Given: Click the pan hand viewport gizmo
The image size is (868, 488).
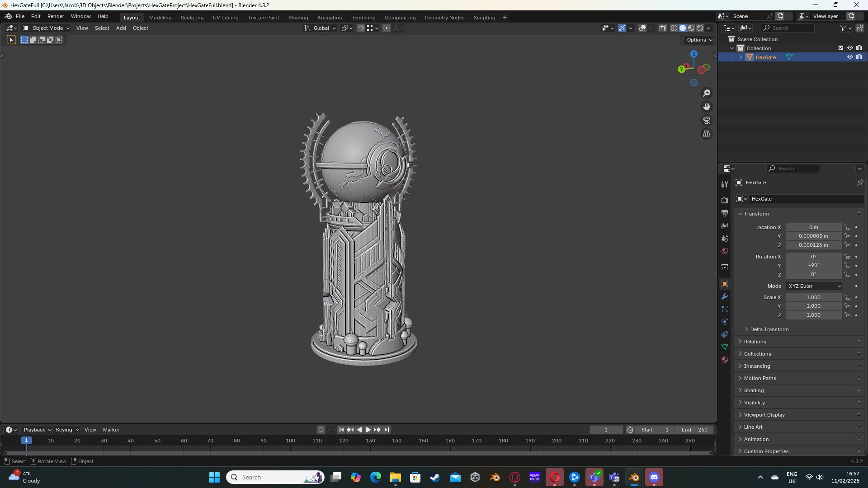Looking at the screenshot, I should point(707,107).
